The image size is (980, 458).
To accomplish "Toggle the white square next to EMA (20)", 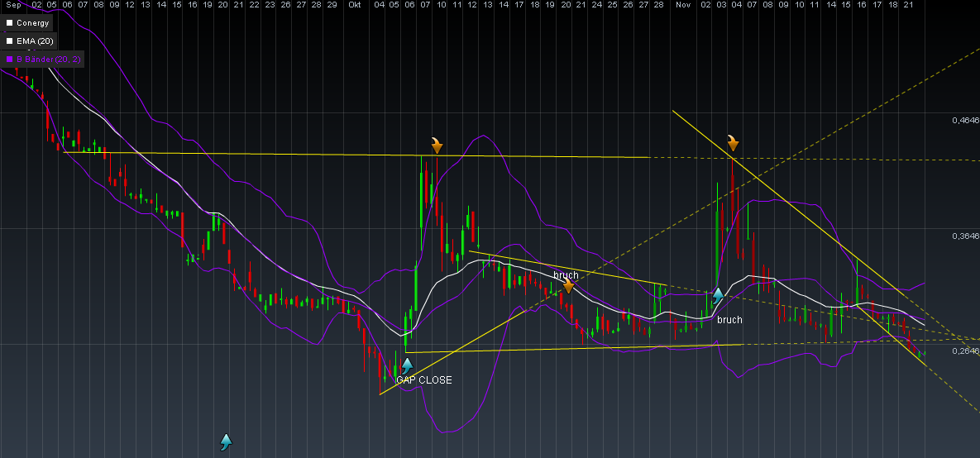I will point(10,41).
